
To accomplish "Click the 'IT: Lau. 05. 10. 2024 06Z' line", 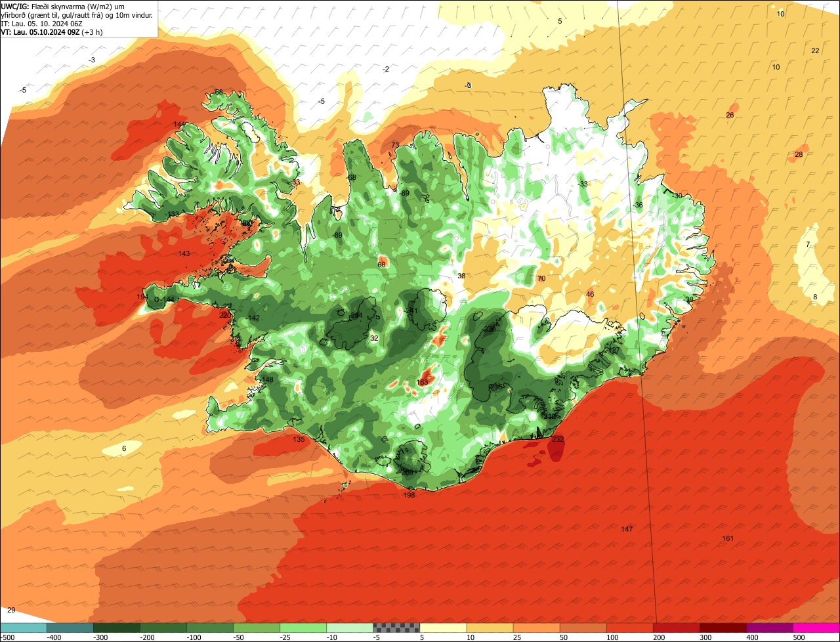I will click(x=42, y=23).
